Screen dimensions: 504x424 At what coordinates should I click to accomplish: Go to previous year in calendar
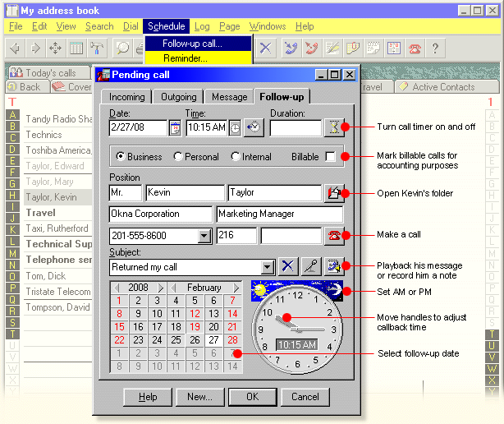point(117,287)
